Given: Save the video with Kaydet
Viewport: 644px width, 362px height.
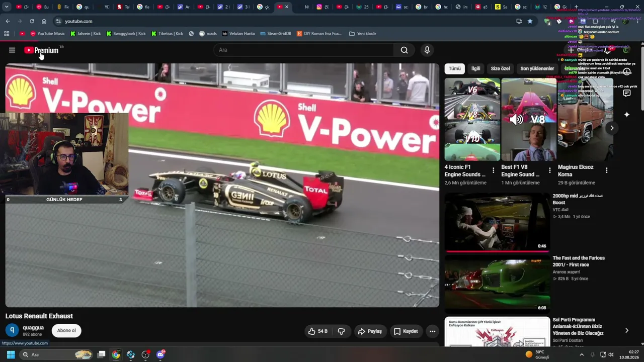Looking at the screenshot, I should pyautogui.click(x=406, y=331).
